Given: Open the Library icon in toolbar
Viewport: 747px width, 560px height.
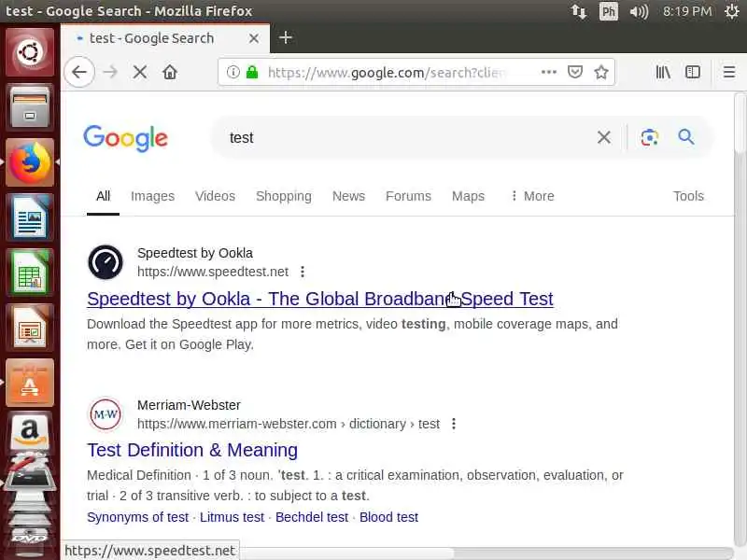Looking at the screenshot, I should pyautogui.click(x=663, y=72).
